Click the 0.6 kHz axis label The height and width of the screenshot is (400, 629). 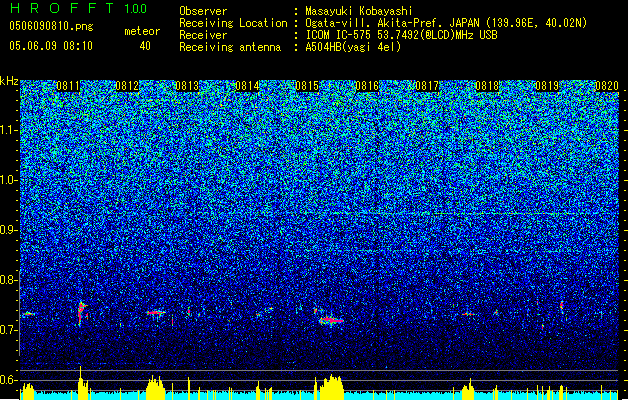[9, 380]
